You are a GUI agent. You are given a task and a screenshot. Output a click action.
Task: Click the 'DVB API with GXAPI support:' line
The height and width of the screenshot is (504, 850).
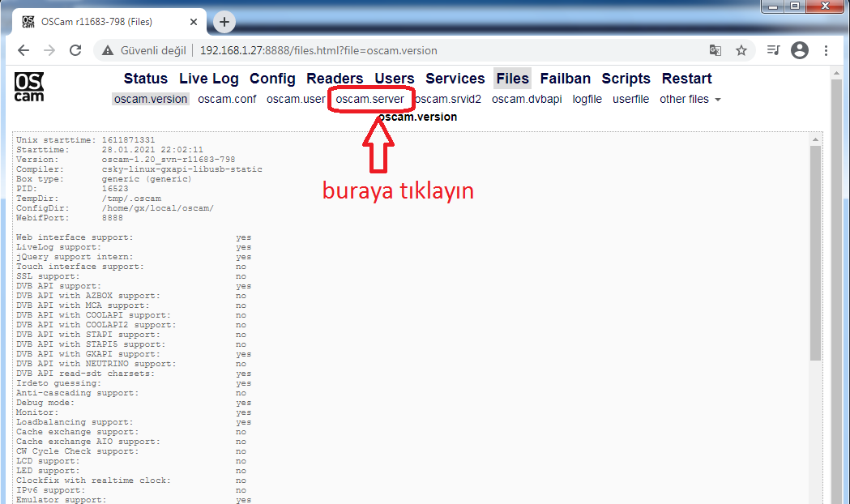click(x=134, y=354)
